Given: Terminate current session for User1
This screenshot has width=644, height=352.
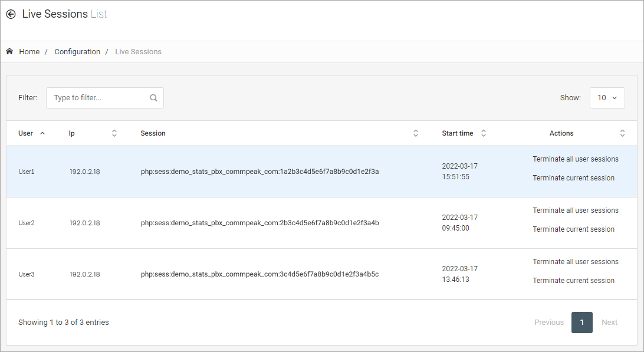Looking at the screenshot, I should (573, 178).
